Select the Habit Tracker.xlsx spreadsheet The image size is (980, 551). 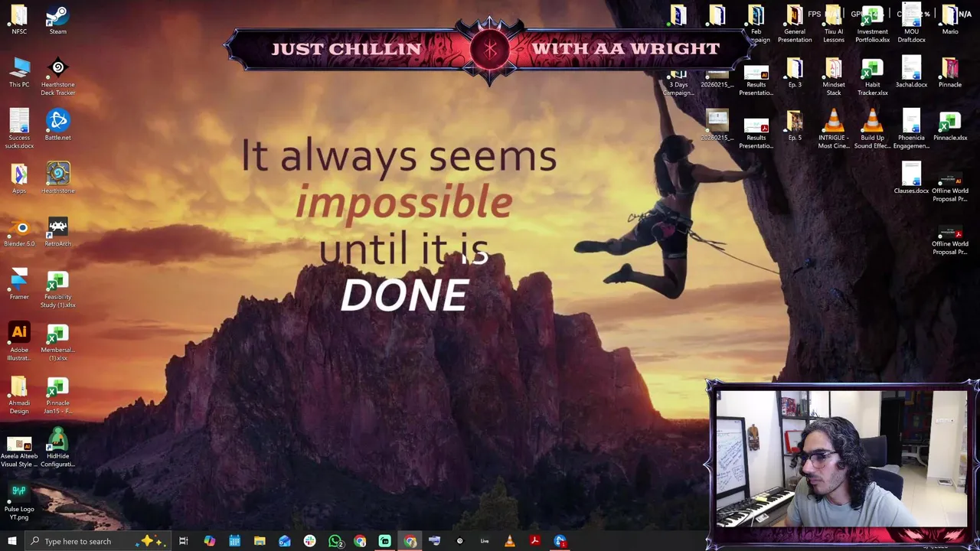pos(872,77)
